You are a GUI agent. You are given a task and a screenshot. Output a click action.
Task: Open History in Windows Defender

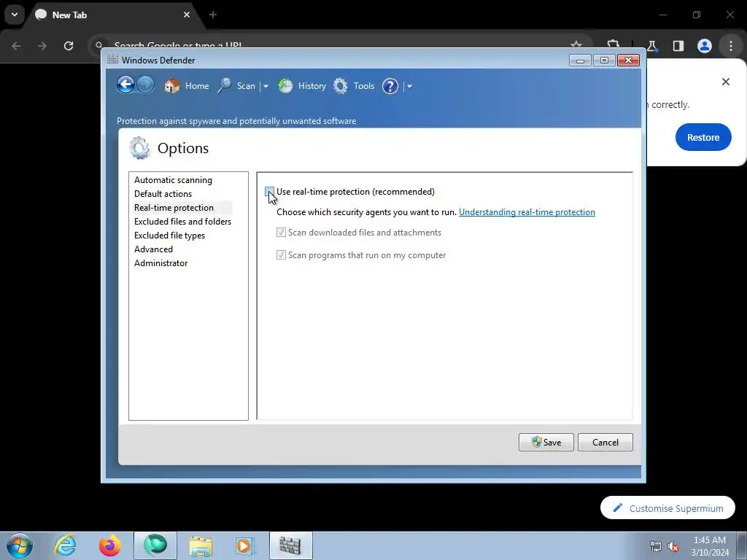coord(301,86)
